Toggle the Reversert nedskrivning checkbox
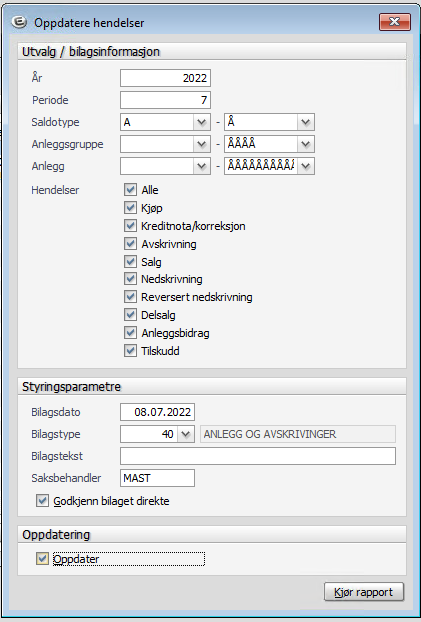The width and height of the screenshot is (421, 622). tap(130, 297)
